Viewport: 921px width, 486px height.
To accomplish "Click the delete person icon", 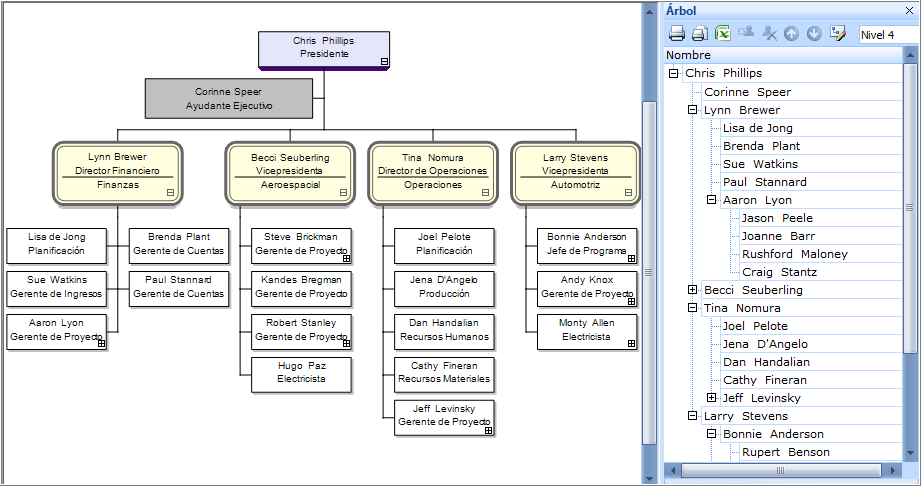I will pos(769,34).
